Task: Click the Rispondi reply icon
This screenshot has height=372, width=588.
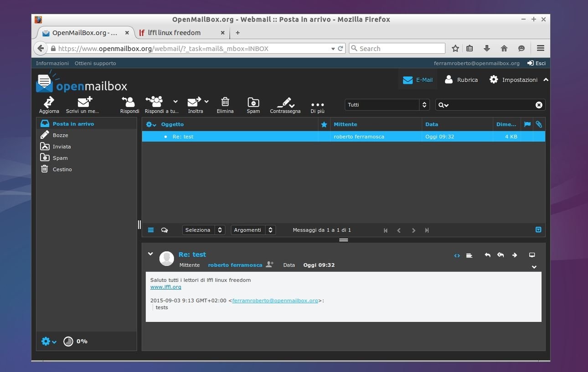Action: pyautogui.click(x=129, y=103)
